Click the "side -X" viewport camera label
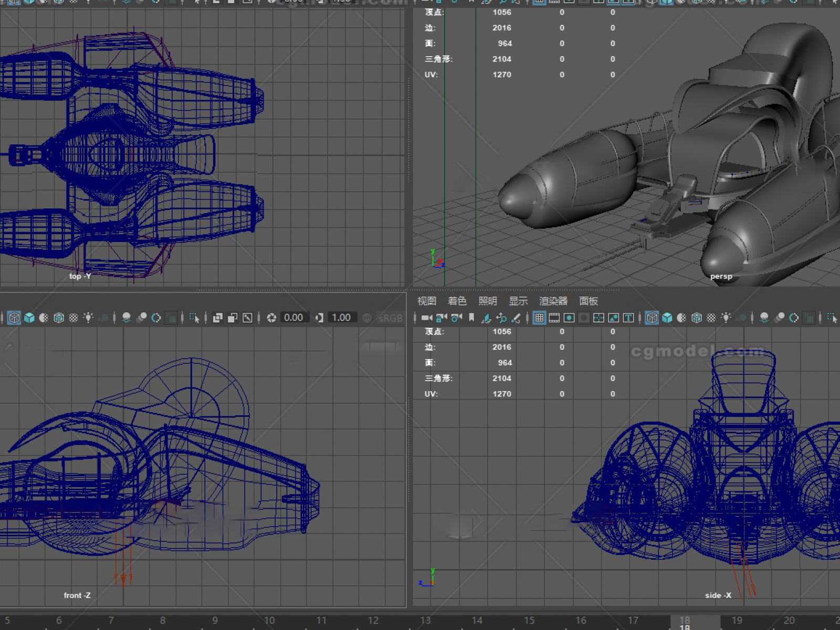The height and width of the screenshot is (630, 840). [718, 595]
